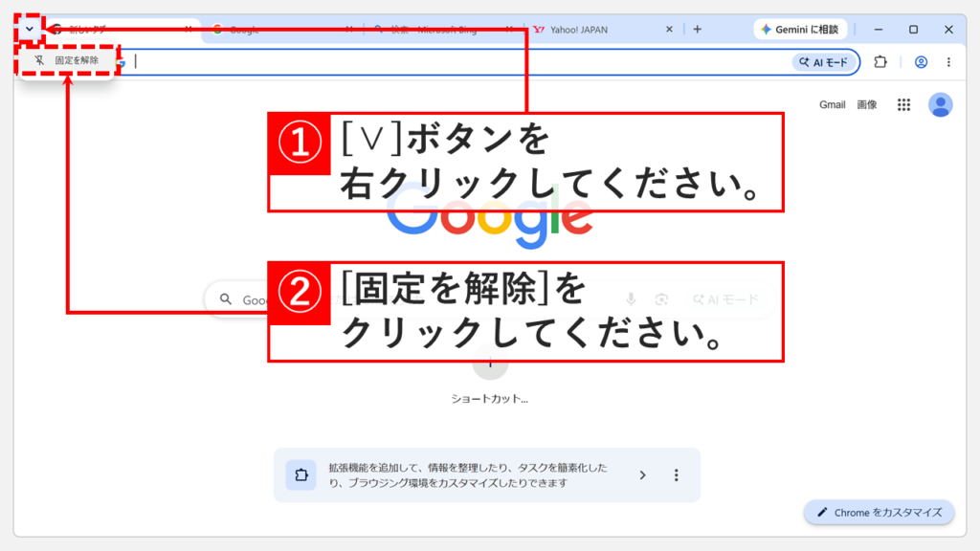Add a shortcut with the plus circle
The image size is (980, 551).
point(490,363)
